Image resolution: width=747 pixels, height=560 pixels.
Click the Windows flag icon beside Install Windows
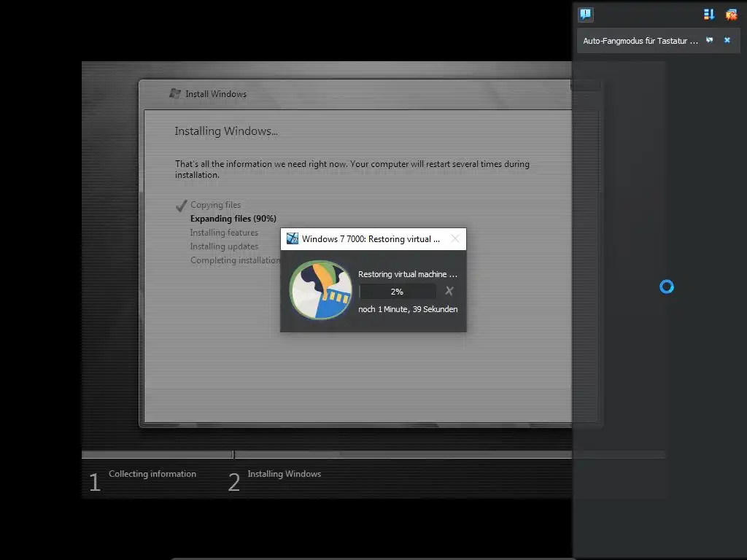[175, 93]
